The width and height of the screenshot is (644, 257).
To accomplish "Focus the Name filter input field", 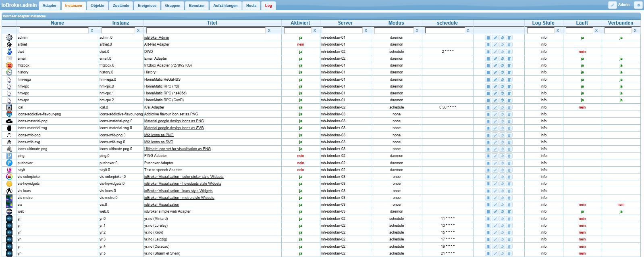I will pyautogui.click(x=54, y=30).
